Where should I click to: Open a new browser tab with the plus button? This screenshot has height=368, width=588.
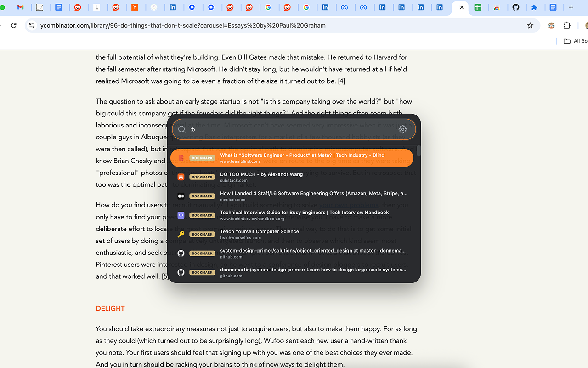(x=571, y=7)
